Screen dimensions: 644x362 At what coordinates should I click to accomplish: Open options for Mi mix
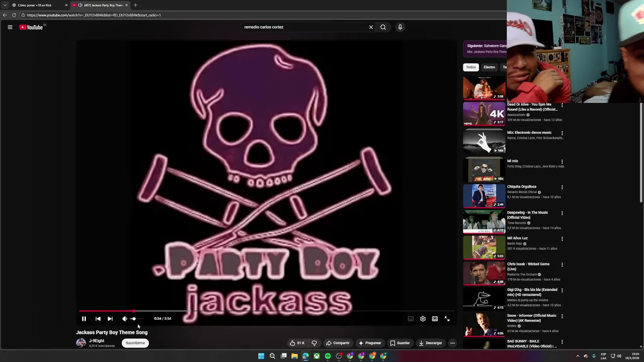click(x=562, y=161)
